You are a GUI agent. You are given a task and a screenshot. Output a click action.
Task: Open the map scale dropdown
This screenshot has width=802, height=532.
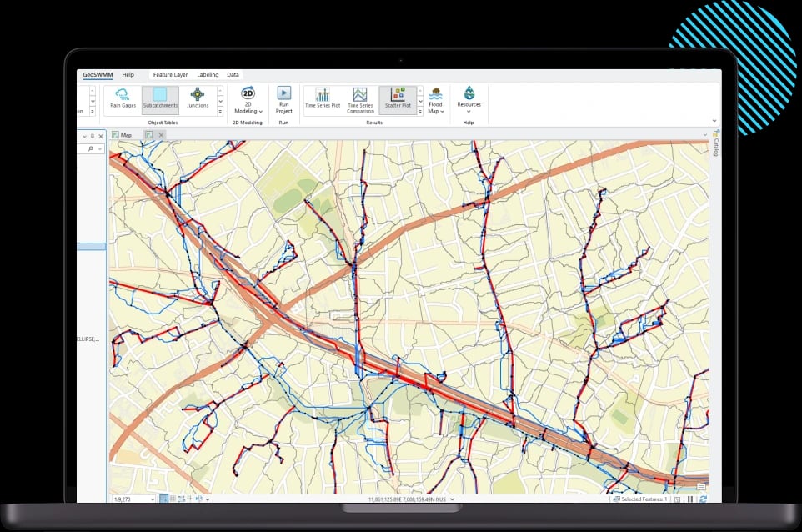152,499
